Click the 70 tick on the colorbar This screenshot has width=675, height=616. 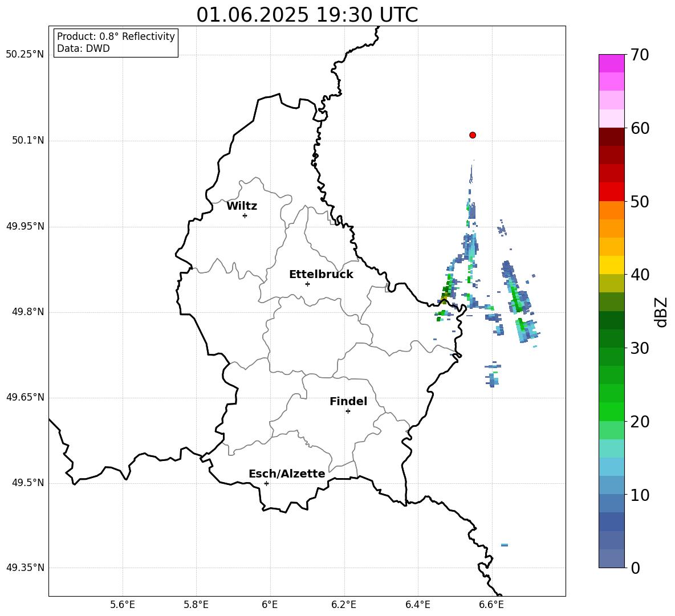tap(640, 55)
